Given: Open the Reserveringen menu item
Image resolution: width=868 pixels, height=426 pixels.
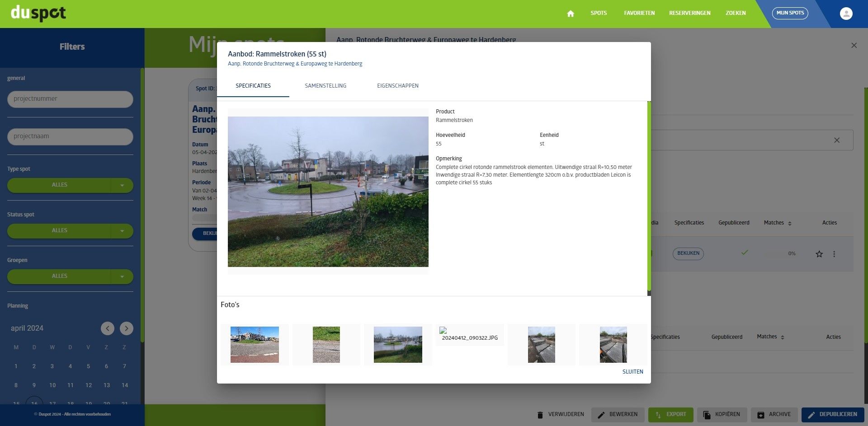Looking at the screenshot, I should pyautogui.click(x=689, y=13).
